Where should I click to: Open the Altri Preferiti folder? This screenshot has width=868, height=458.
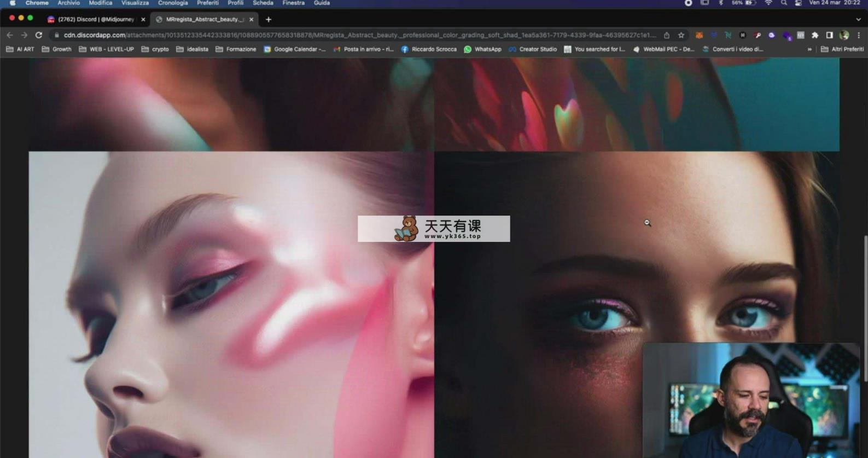842,49
